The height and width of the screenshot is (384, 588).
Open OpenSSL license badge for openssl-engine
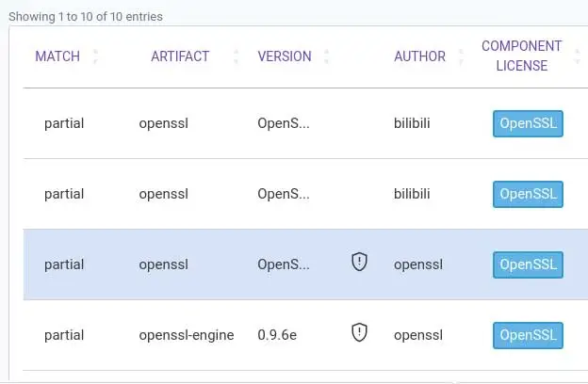(528, 334)
